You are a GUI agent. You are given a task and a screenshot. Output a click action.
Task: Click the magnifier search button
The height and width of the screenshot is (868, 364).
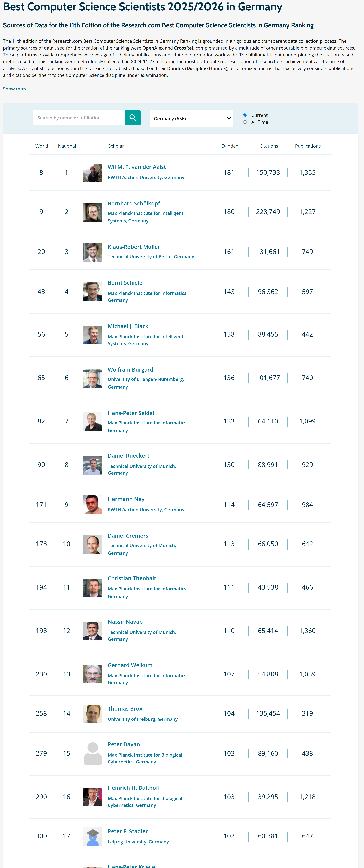point(132,118)
